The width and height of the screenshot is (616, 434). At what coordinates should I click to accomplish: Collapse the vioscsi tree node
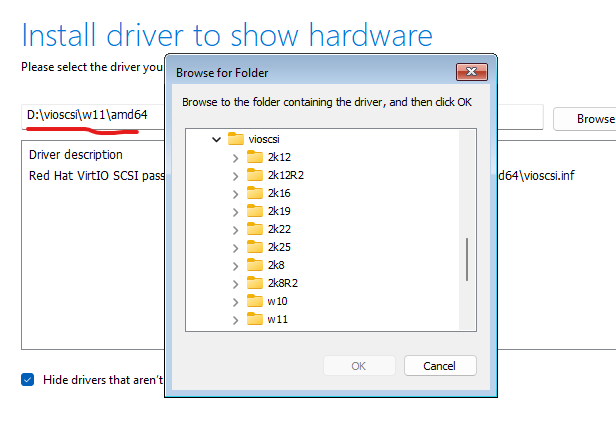216,139
